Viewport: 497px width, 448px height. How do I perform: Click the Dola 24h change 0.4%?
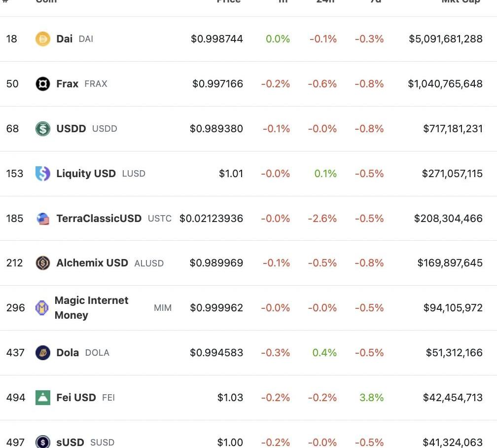click(x=324, y=353)
